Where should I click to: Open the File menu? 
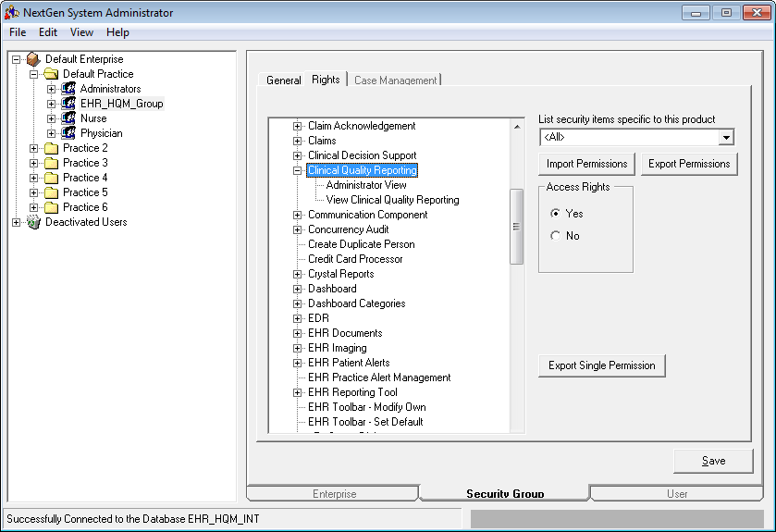(18, 32)
